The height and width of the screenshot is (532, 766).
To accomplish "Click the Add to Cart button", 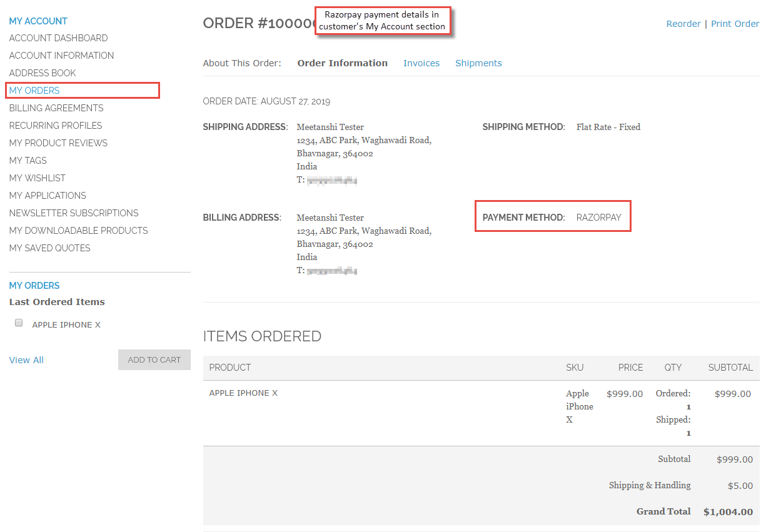I will (x=154, y=359).
